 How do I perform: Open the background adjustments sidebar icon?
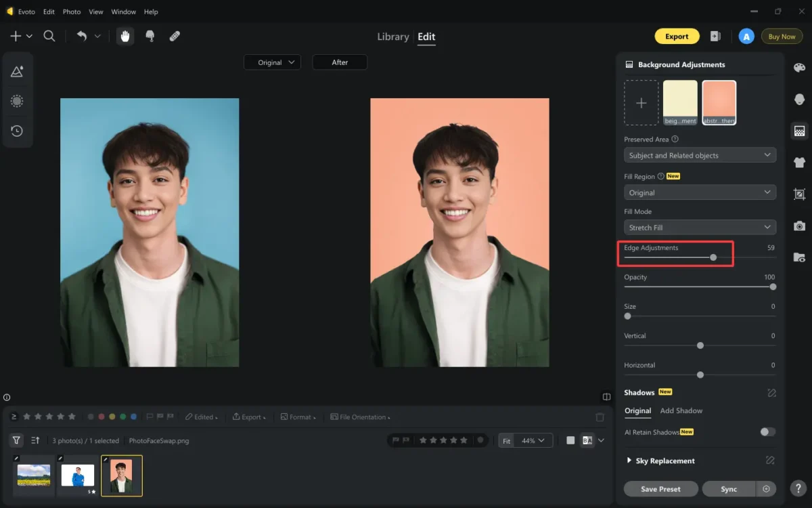[x=799, y=131]
